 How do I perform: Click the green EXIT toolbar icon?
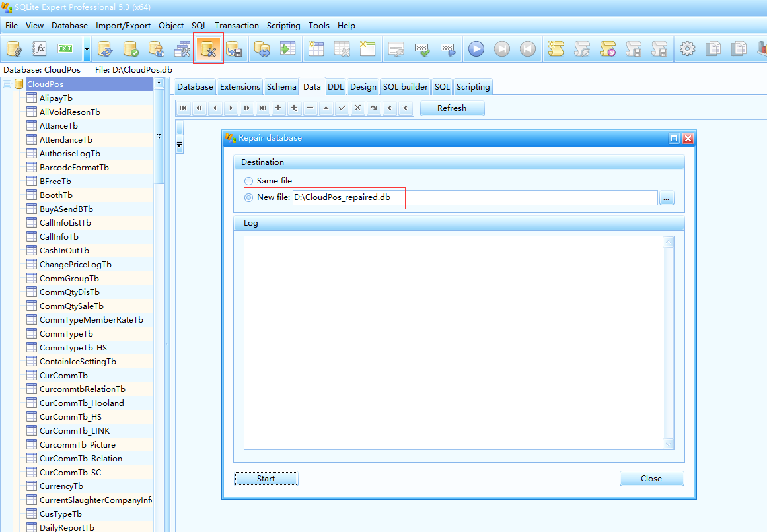coord(65,48)
